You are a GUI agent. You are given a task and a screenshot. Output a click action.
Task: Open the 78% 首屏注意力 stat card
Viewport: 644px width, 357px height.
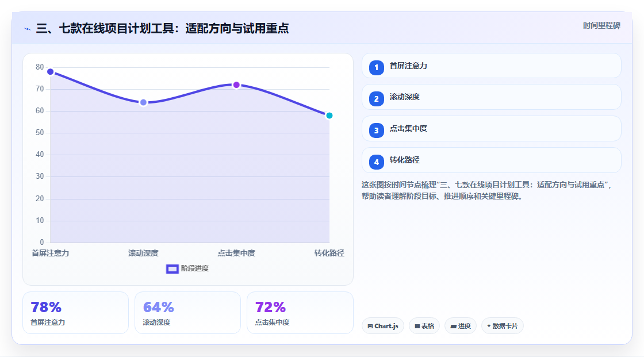[75, 313]
